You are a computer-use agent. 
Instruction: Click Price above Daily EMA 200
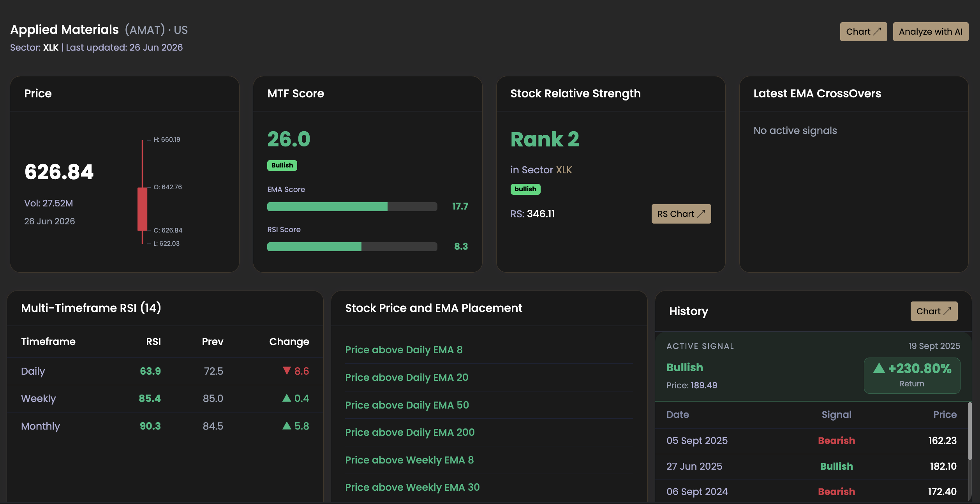[410, 432]
